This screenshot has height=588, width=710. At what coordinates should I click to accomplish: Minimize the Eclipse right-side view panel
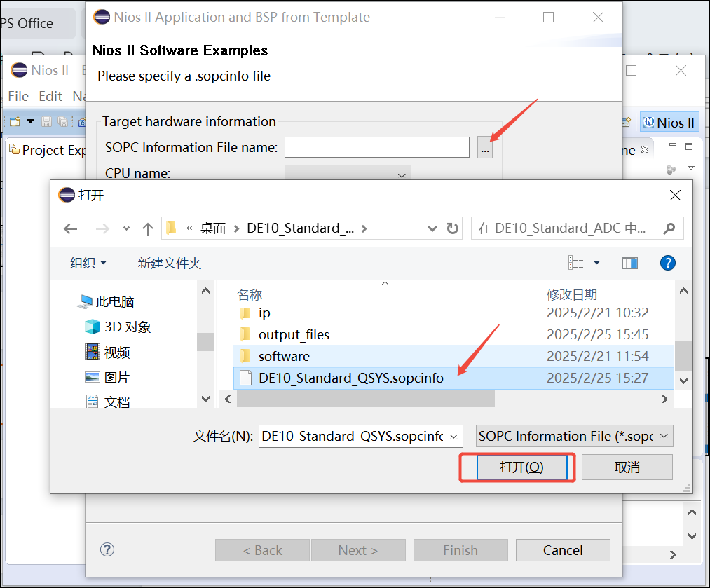point(673,145)
